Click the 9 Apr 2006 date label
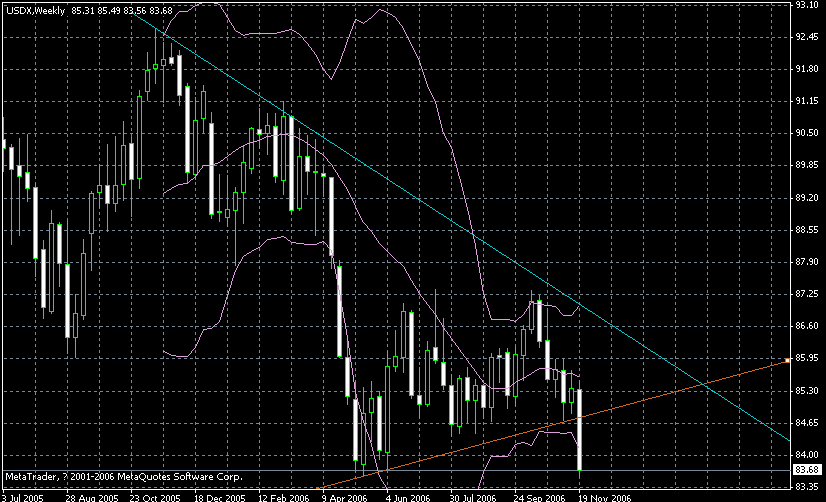 point(345,498)
